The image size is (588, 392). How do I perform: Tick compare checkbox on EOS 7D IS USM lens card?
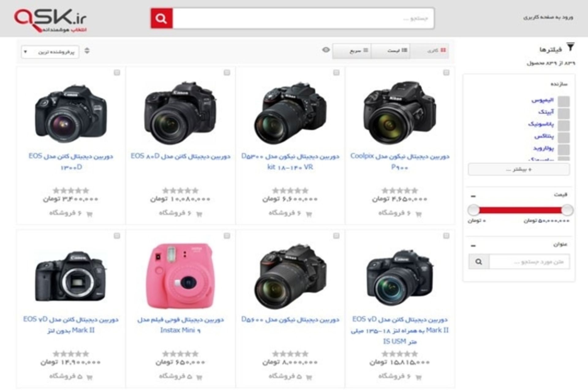pos(446,236)
